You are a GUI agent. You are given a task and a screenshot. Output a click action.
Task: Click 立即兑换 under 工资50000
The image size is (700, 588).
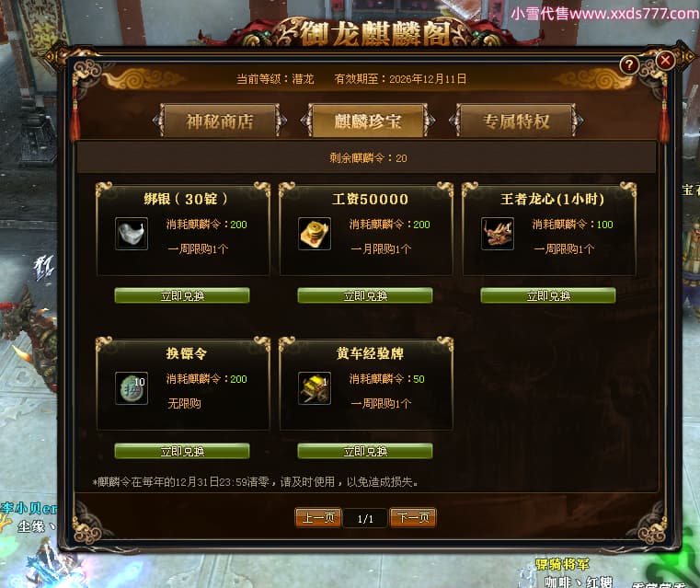point(365,295)
